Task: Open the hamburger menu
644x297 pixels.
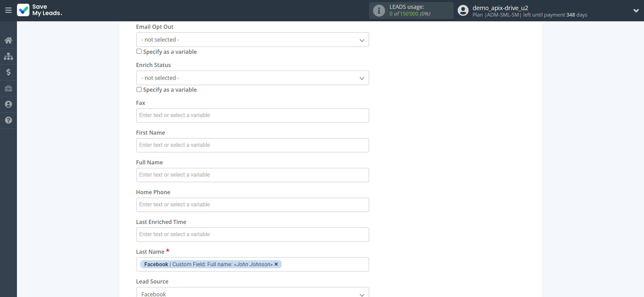Action: coord(8,10)
